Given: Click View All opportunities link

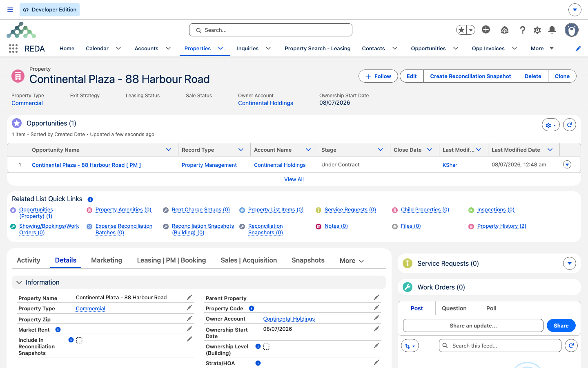Looking at the screenshot, I should coord(294,179).
